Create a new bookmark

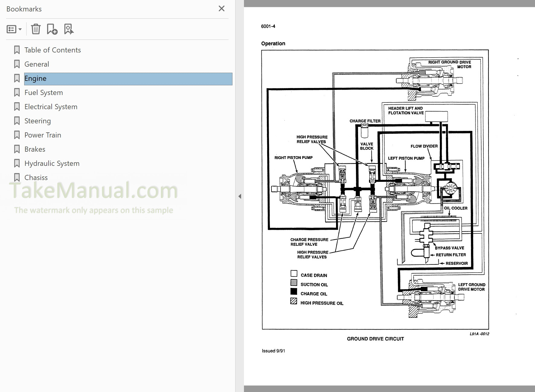click(52, 29)
